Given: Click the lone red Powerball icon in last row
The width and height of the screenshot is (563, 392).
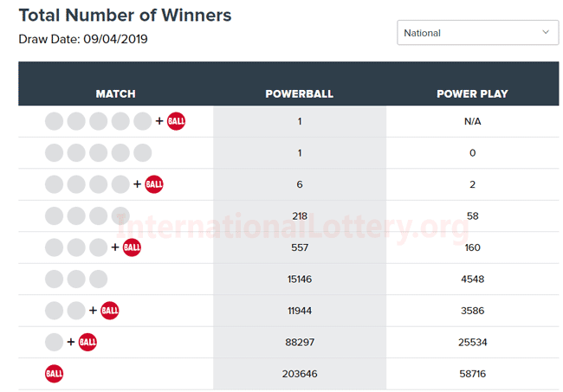Looking at the screenshot, I should (55, 374).
